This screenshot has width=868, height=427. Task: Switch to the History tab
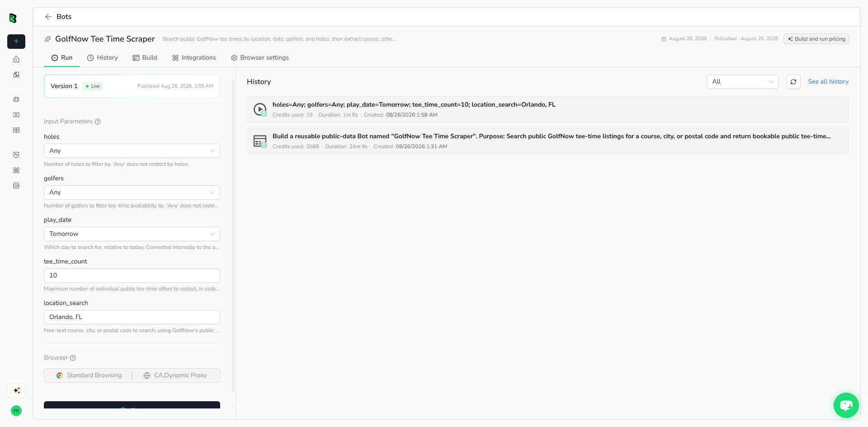pos(103,58)
